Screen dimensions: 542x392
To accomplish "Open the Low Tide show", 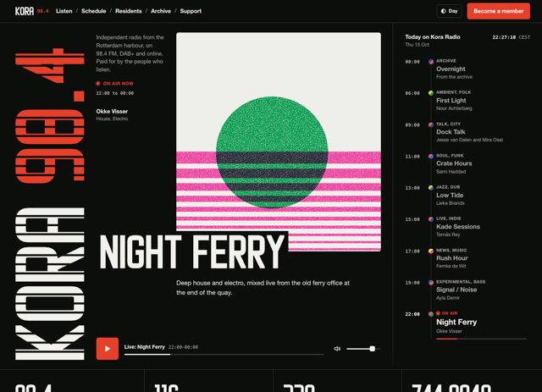I will (x=450, y=195).
